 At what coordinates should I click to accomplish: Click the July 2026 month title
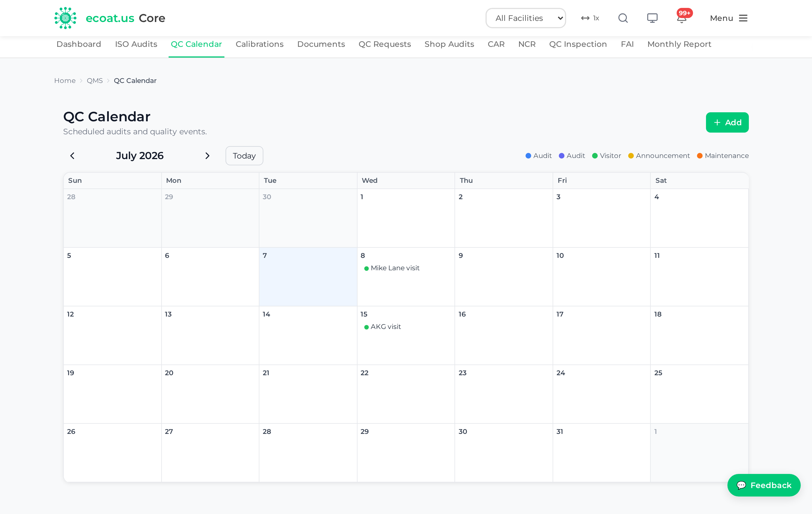[x=140, y=156]
